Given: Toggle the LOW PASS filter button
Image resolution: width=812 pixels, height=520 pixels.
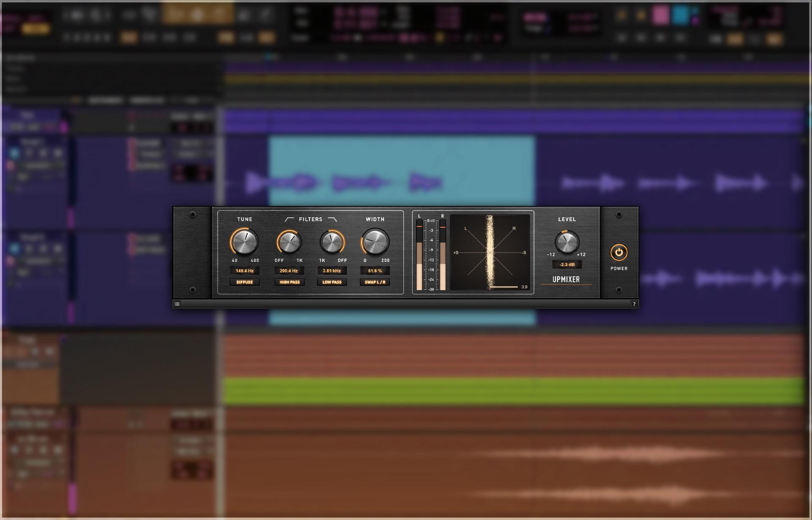Looking at the screenshot, I should [x=332, y=282].
